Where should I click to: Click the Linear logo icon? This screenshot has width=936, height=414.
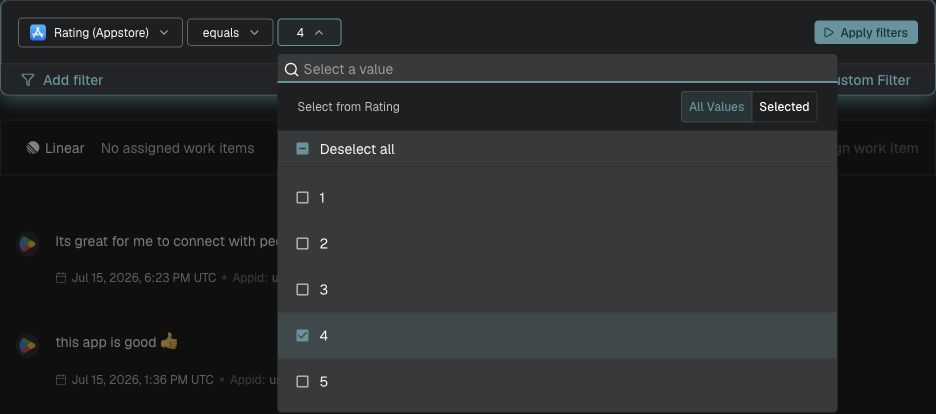(x=33, y=148)
